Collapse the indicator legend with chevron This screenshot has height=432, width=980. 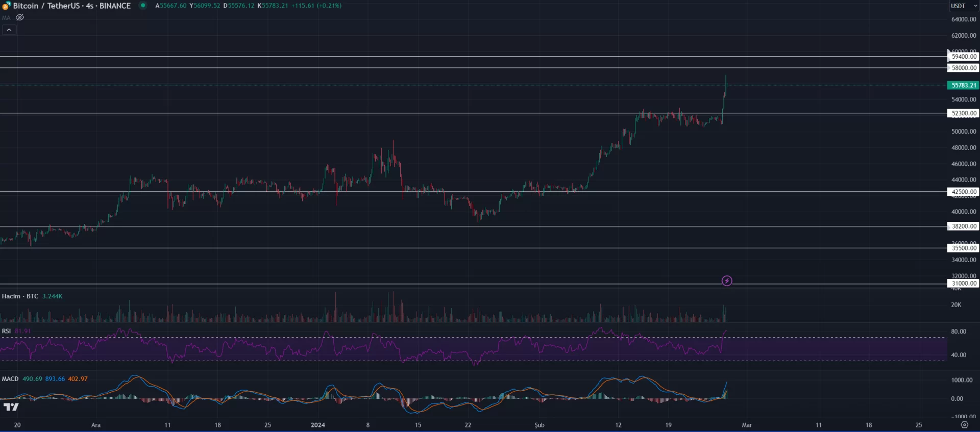9,30
